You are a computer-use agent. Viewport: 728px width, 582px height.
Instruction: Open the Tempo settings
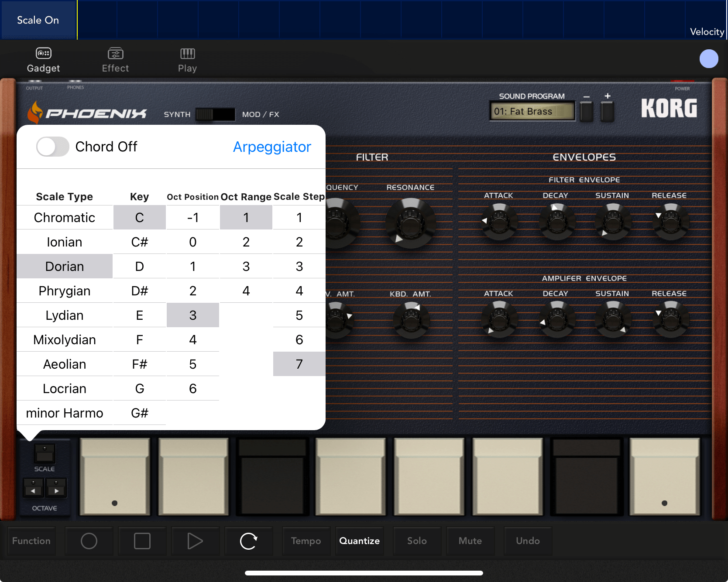[306, 541]
